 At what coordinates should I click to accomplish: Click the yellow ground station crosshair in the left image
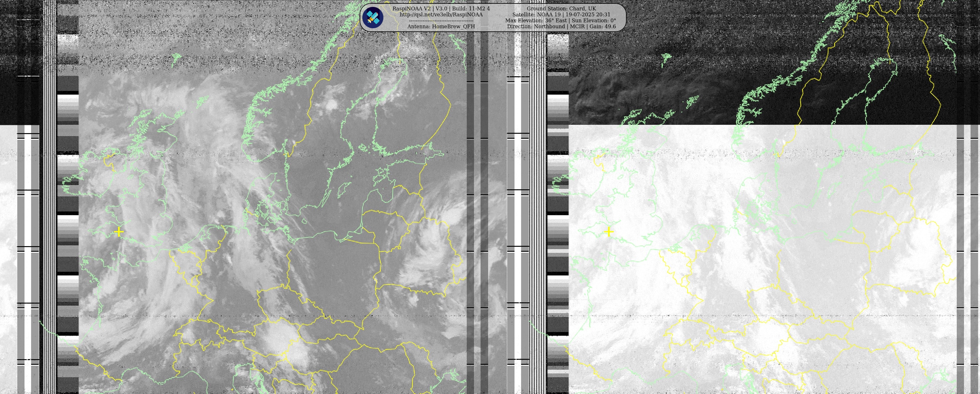pyautogui.click(x=119, y=232)
